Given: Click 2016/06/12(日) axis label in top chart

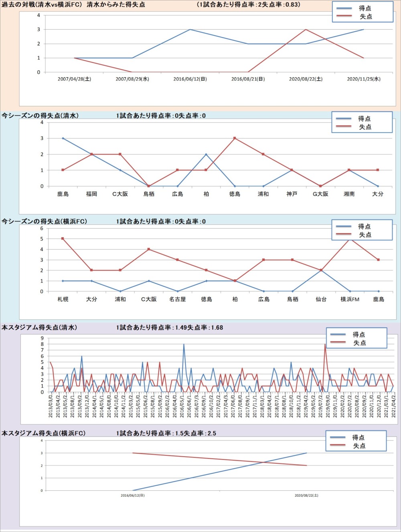Looking at the screenshot, I should click(x=190, y=79).
